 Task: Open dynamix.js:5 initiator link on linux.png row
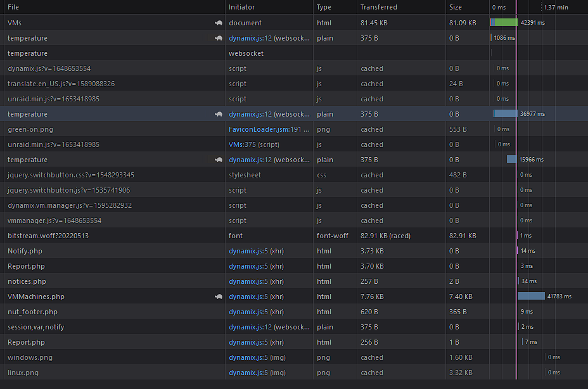pos(248,373)
